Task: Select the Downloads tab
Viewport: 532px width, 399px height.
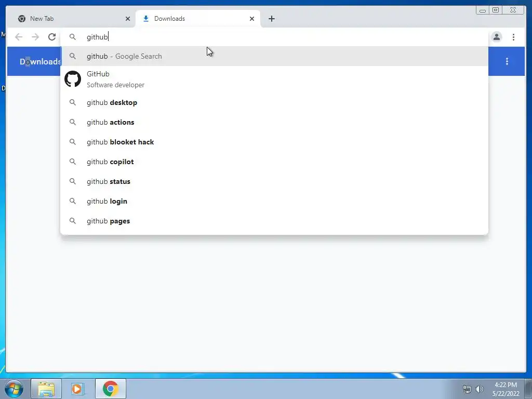Action: pyautogui.click(x=198, y=19)
